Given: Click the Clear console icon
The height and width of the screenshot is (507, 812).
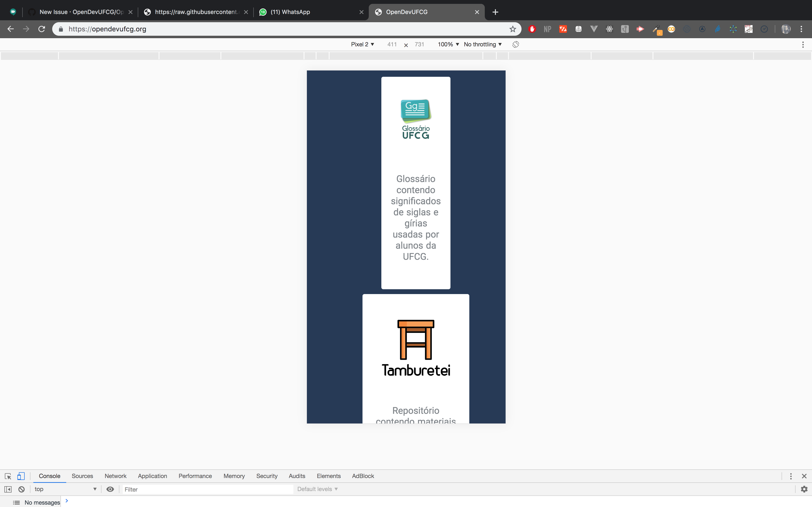Looking at the screenshot, I should [x=22, y=489].
